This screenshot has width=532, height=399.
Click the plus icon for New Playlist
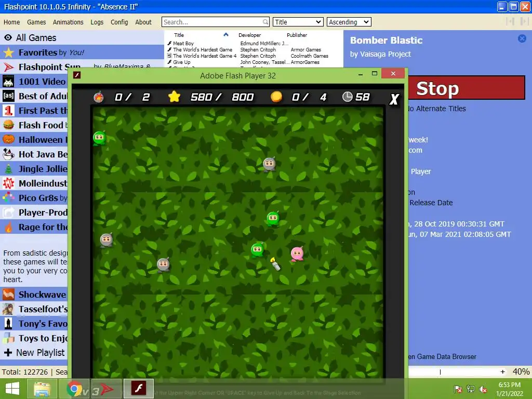pos(8,353)
